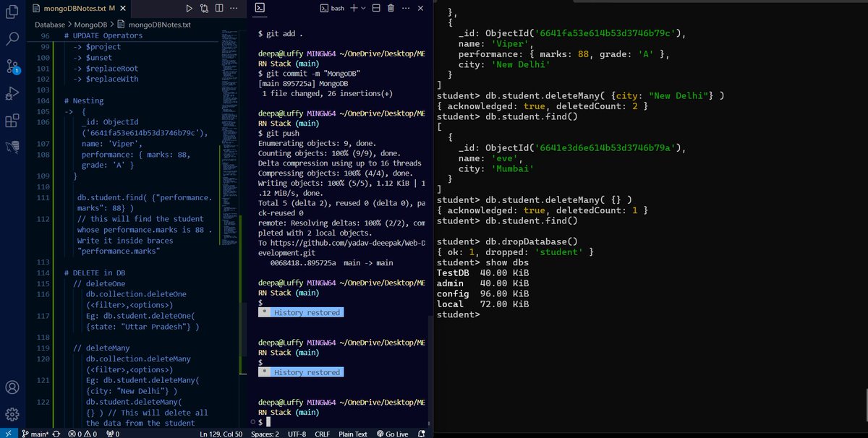
Task: Click 'config 96.00 KiB' row in mongosh
Action: click(482, 293)
